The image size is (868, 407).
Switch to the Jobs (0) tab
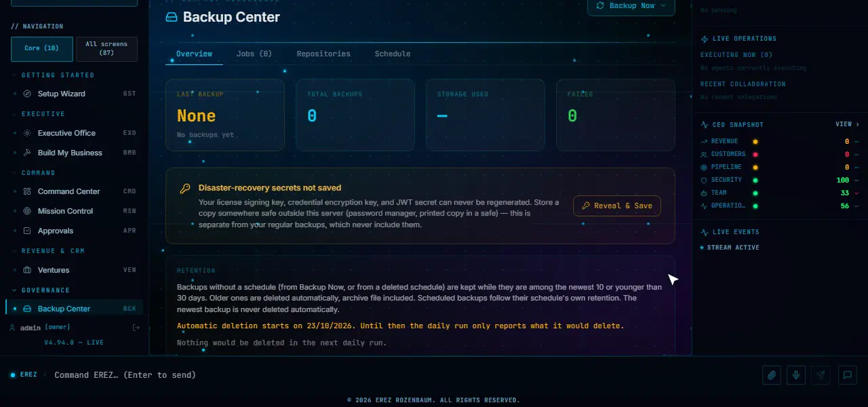[x=254, y=54]
